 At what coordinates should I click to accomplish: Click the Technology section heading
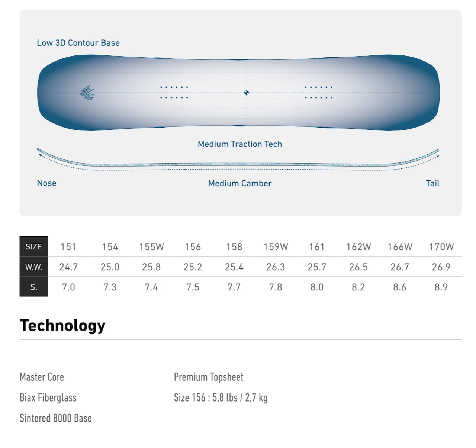(62, 326)
